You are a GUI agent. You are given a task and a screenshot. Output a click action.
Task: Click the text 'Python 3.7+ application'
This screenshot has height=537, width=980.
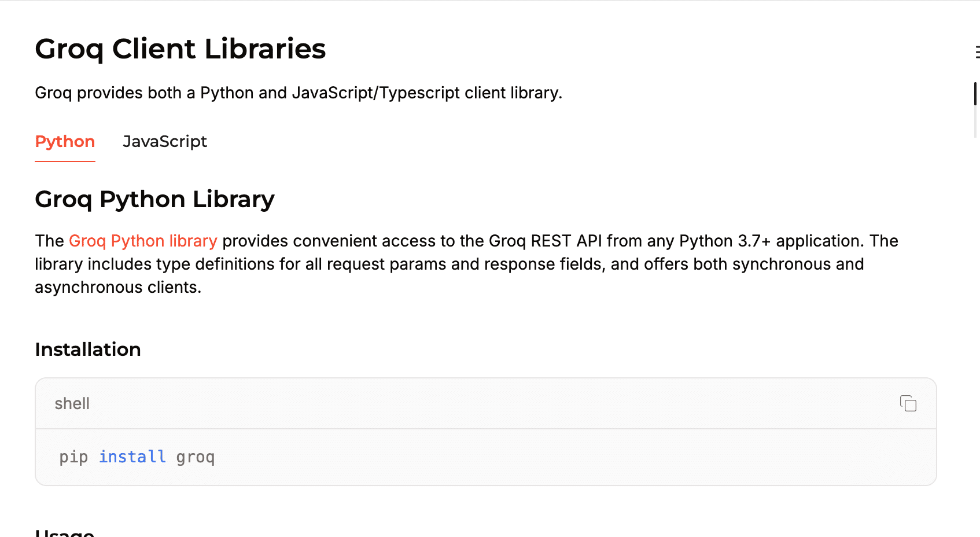tap(772, 241)
